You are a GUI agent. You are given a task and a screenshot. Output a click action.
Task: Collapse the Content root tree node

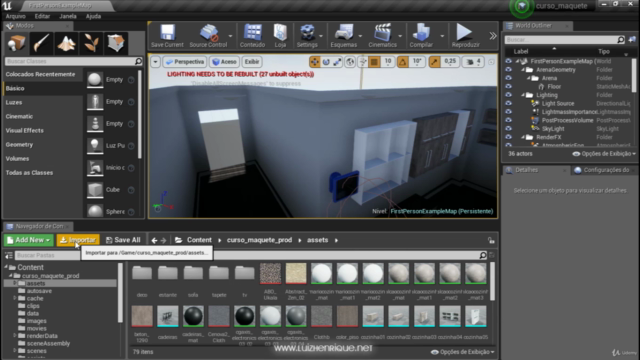click(x=6, y=267)
